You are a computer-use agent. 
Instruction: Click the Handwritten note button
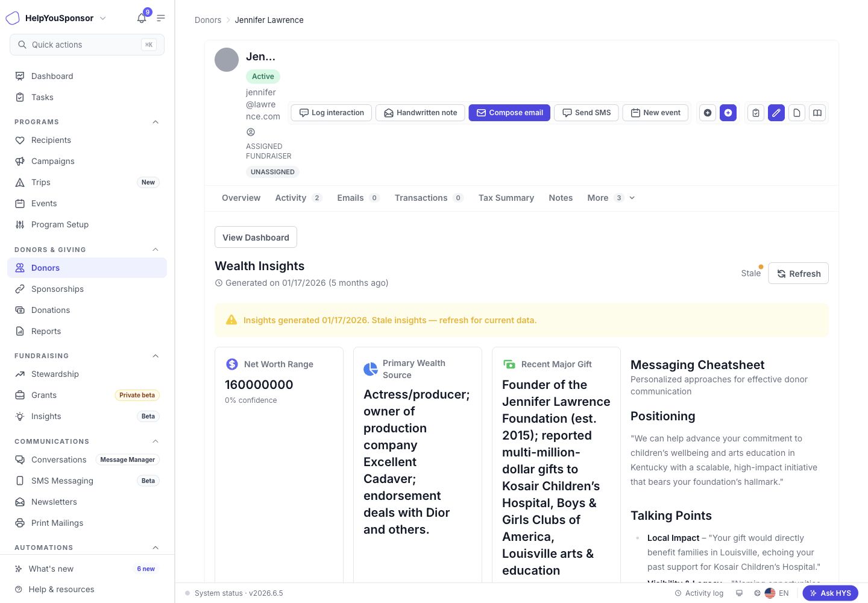click(x=420, y=113)
